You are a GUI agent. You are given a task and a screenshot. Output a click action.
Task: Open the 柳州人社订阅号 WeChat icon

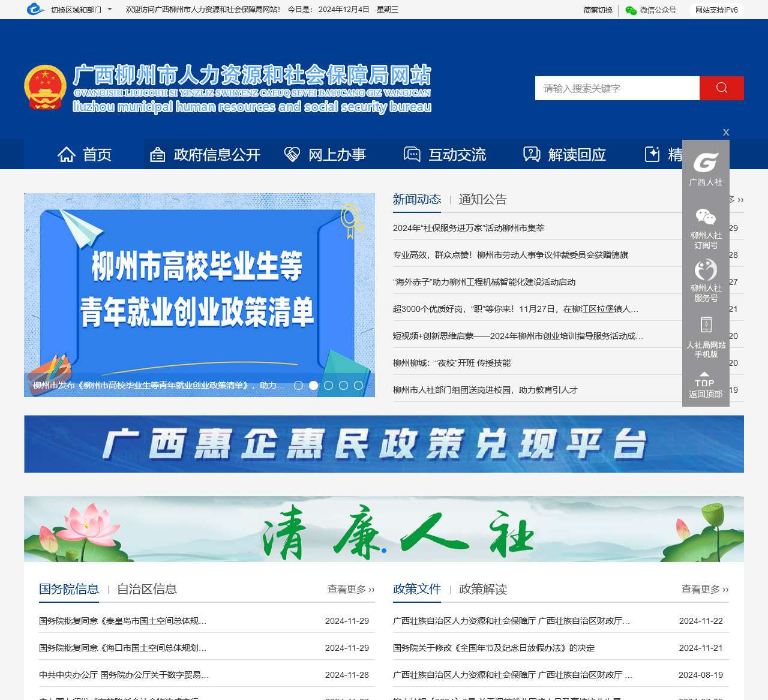706,215
